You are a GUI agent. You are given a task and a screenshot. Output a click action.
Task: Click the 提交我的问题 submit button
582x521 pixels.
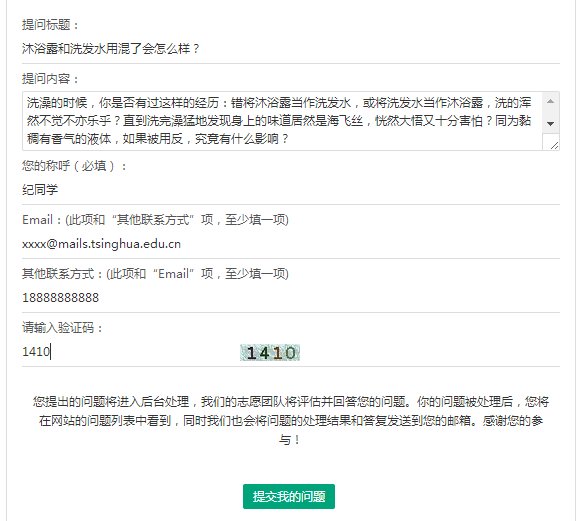point(289,496)
